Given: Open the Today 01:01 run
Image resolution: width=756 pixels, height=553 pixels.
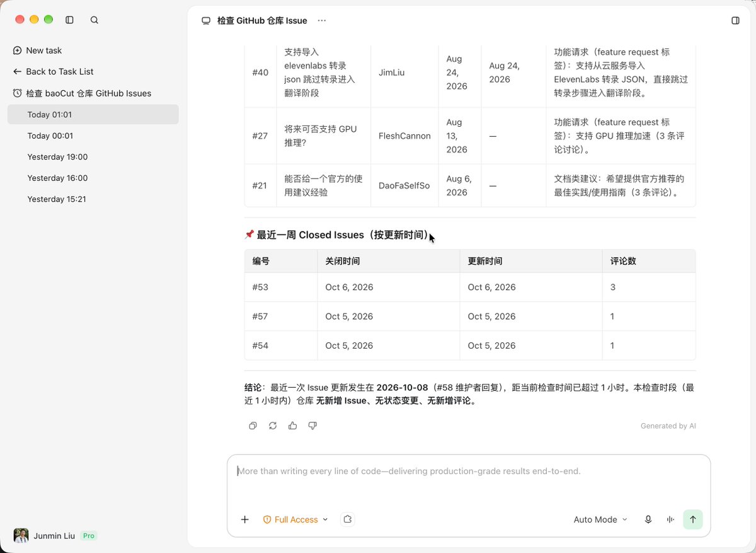Looking at the screenshot, I should tap(93, 115).
